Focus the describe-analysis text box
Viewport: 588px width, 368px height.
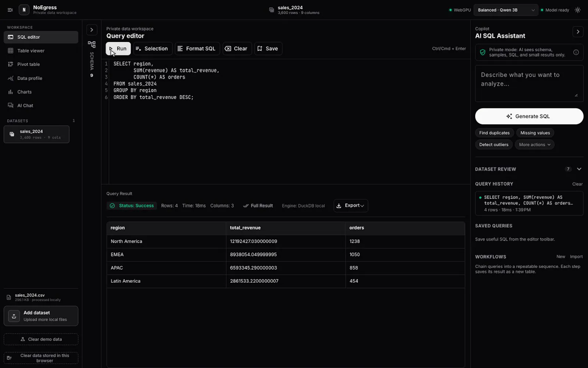pyautogui.click(x=529, y=84)
